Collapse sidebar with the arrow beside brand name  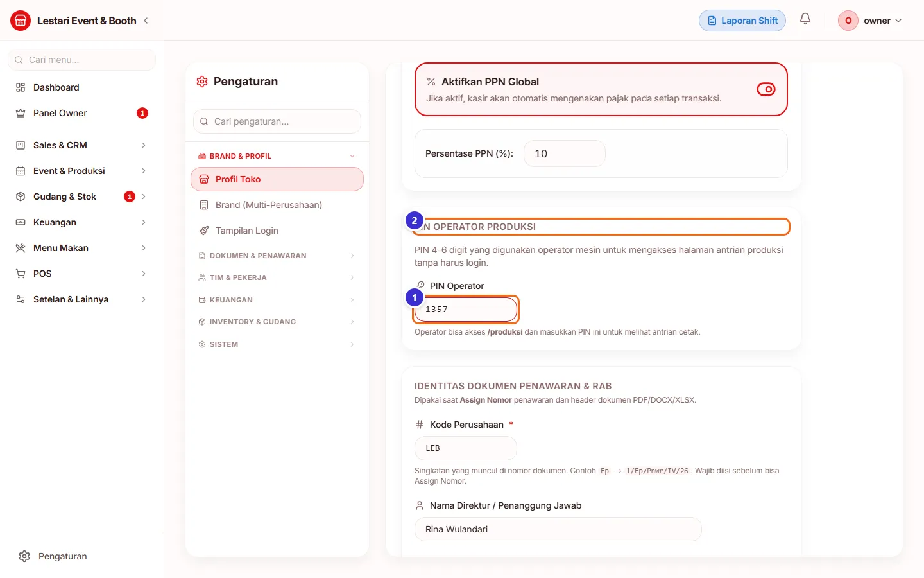point(146,21)
